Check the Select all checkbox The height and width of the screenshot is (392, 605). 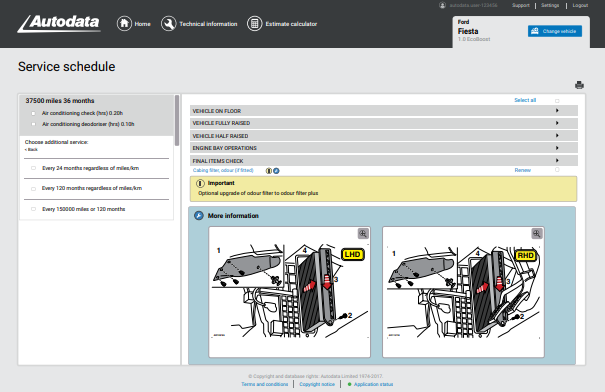pyautogui.click(x=557, y=101)
